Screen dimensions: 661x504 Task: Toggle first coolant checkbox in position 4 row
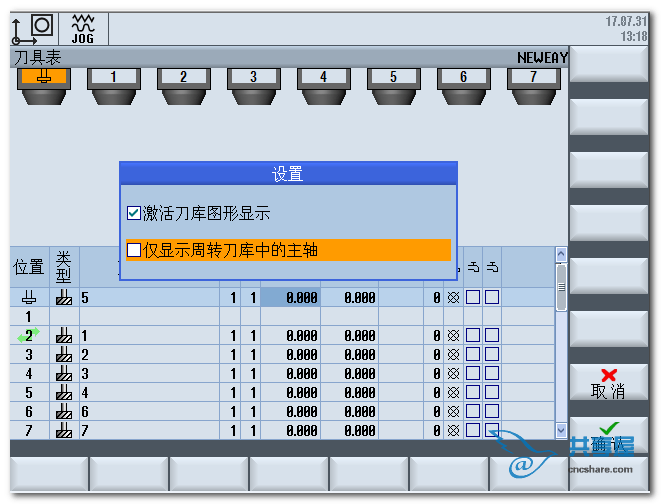click(x=473, y=373)
